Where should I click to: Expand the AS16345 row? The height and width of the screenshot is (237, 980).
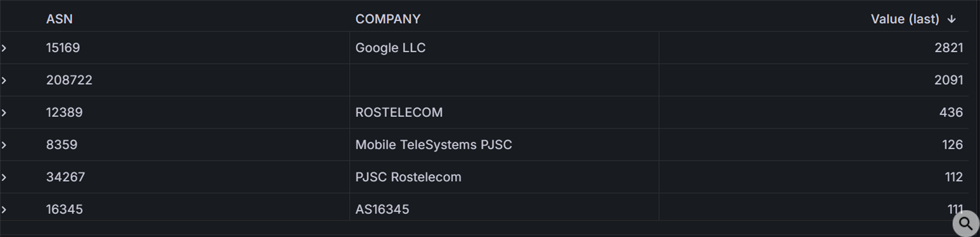tap(4, 210)
